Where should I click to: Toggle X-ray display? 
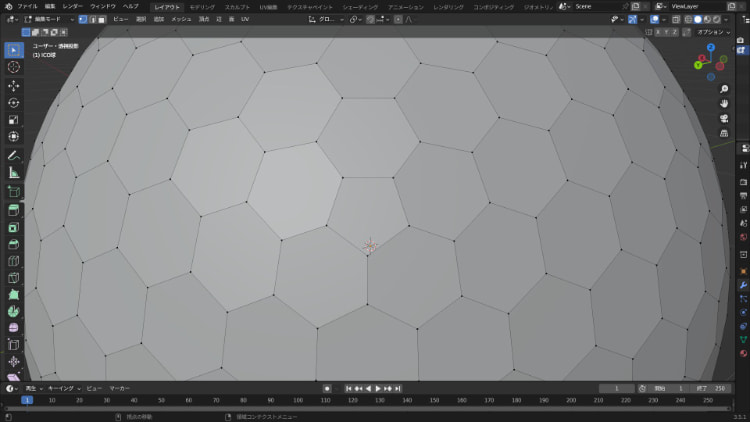(676, 19)
